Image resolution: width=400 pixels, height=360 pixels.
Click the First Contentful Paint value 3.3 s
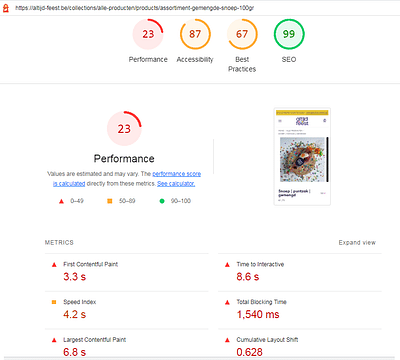tap(74, 277)
